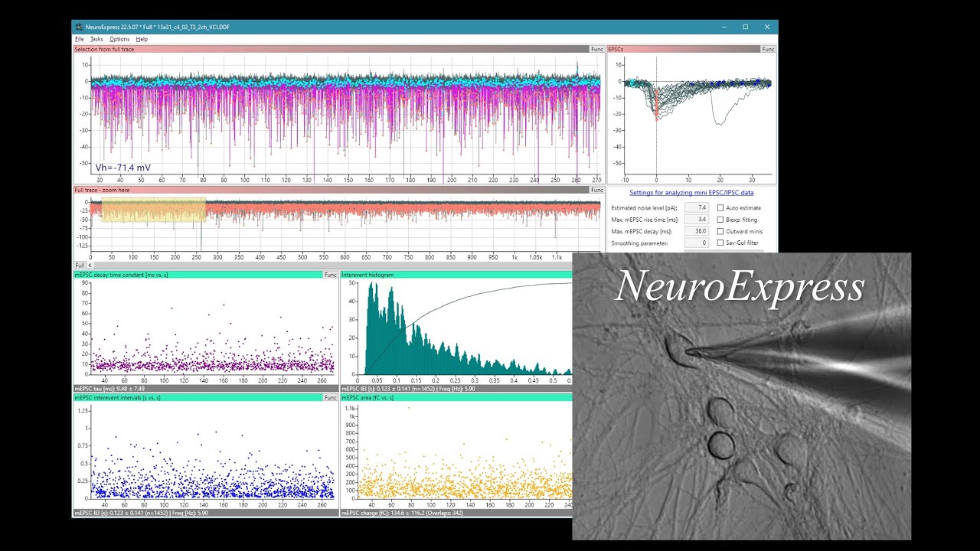Click the Vh=-71.4 mV label
The height and width of the screenshot is (551, 980).
click(122, 168)
